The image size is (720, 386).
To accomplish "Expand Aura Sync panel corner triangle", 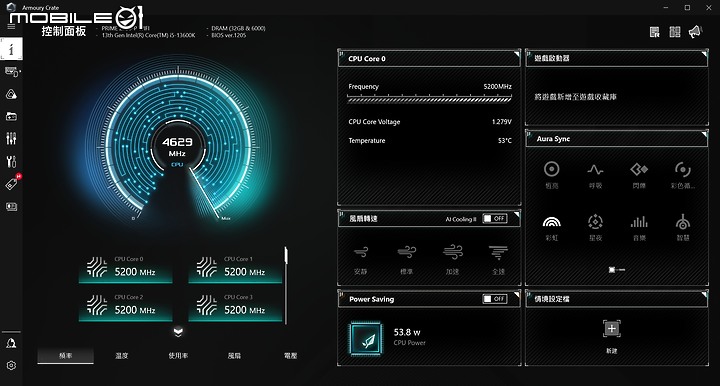I will [x=704, y=134].
